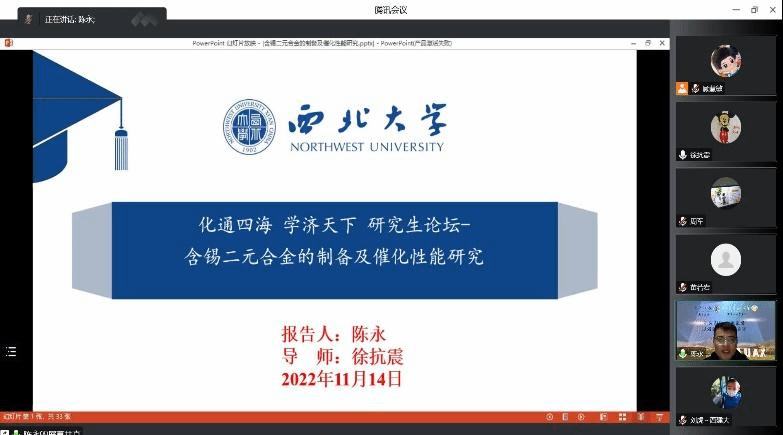This screenshot has width=783, height=435.
Task: Click the PowerPoint window title text
Action: 322,43
